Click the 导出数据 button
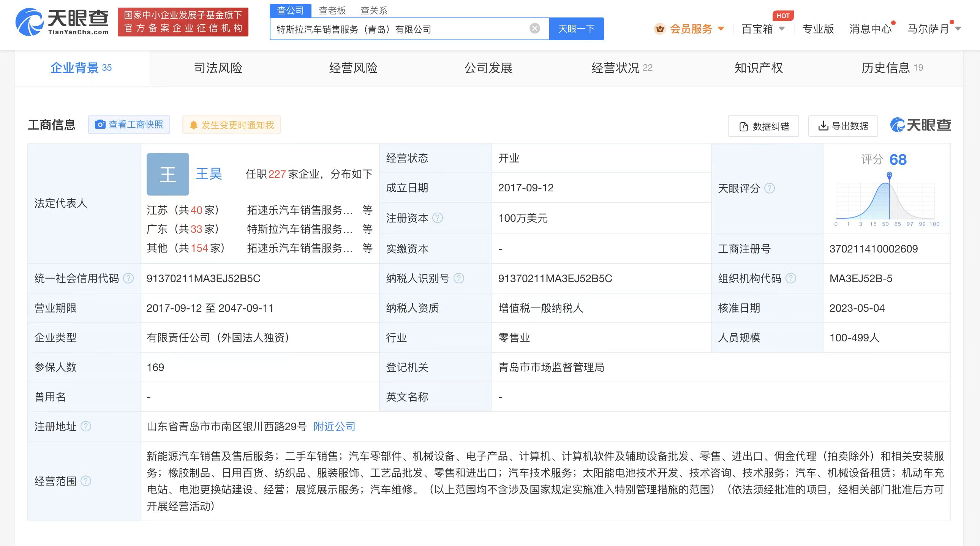 843,126
